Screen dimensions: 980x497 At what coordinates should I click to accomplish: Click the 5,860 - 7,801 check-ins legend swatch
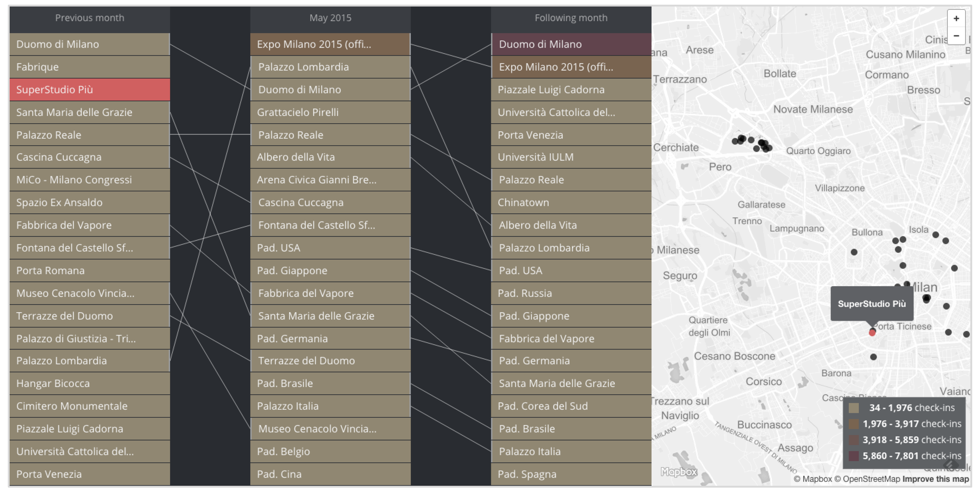pos(854,456)
